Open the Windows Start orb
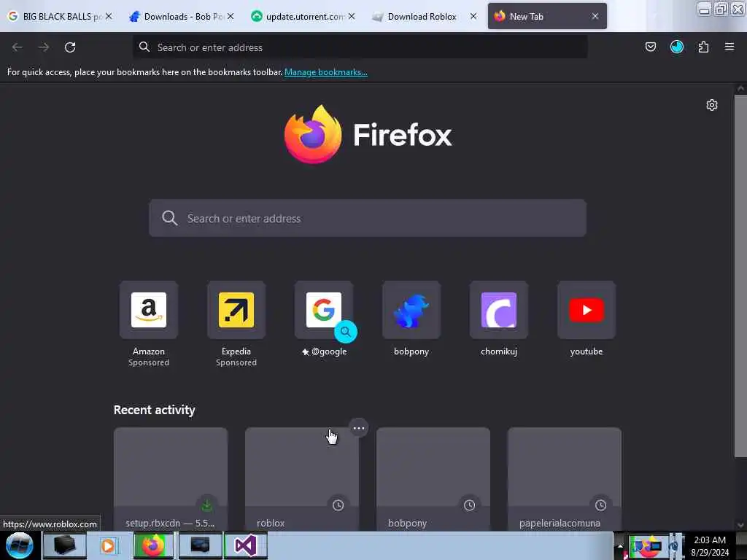Screen dimensions: 747x560 19,545
